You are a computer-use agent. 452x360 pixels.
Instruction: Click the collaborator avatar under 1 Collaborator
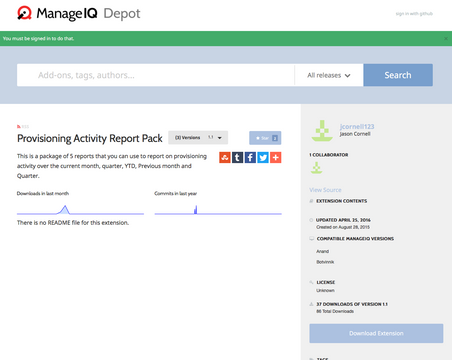tap(316, 168)
